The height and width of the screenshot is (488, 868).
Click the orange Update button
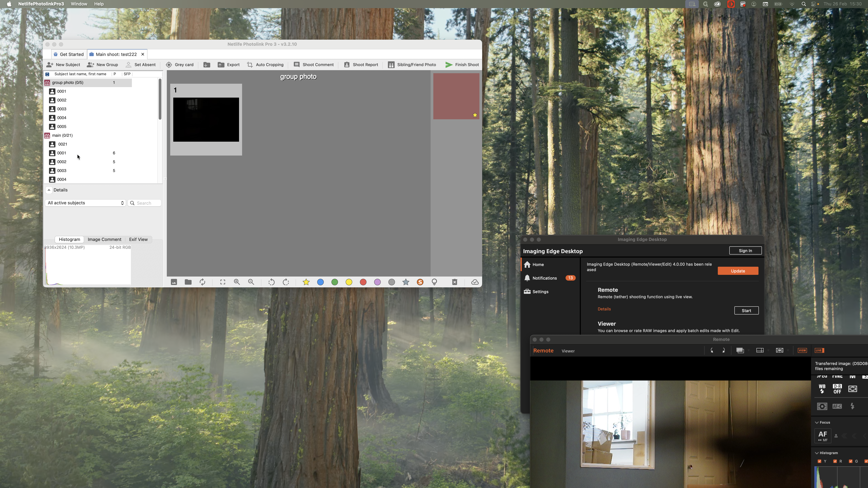(738, 271)
